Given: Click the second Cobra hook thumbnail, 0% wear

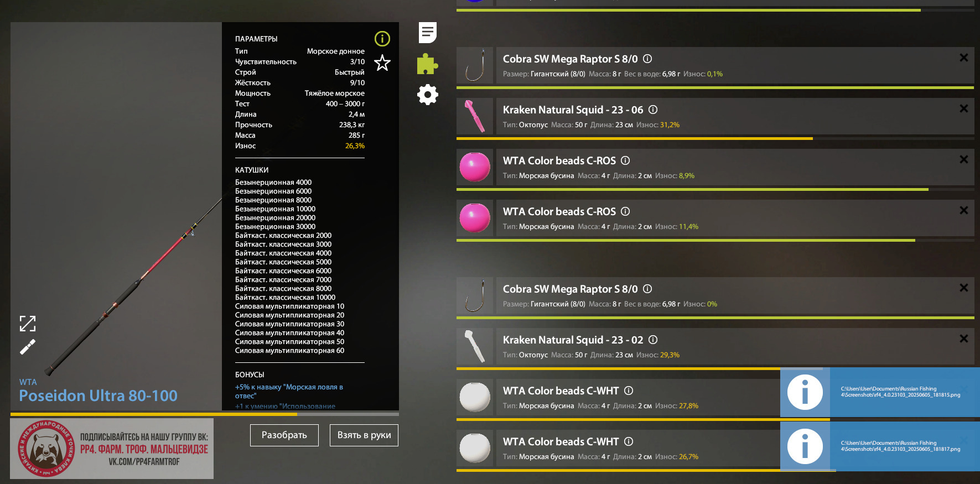Looking at the screenshot, I should [x=475, y=295].
